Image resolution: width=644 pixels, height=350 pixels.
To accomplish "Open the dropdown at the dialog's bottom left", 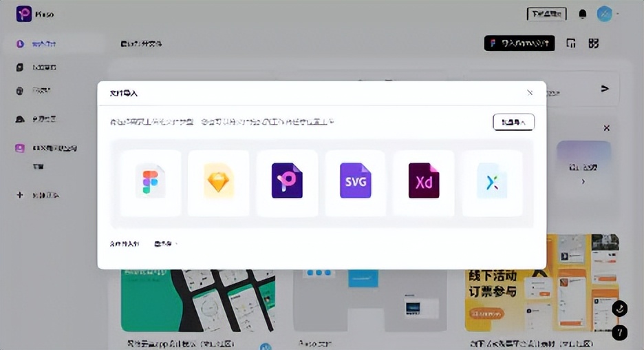I will (x=166, y=244).
